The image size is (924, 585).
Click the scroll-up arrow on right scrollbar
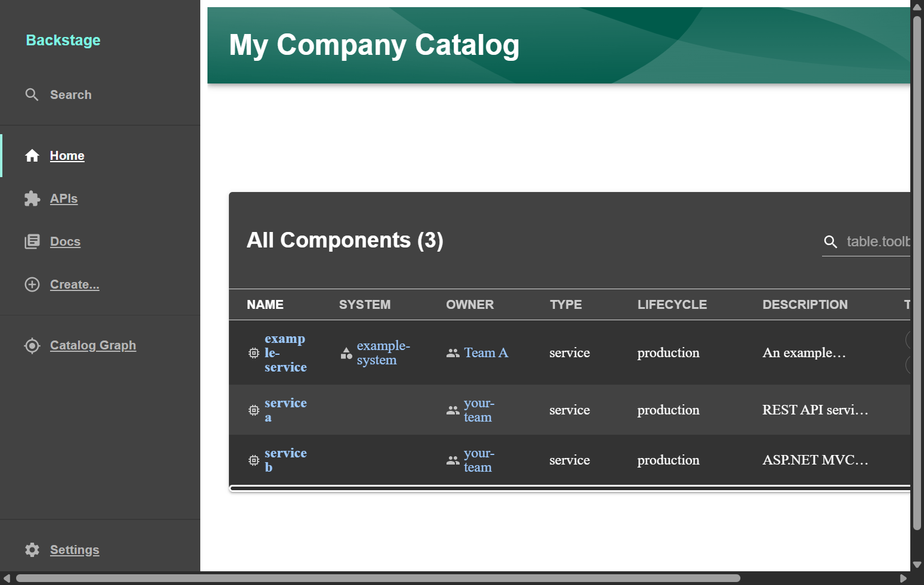(917, 7)
